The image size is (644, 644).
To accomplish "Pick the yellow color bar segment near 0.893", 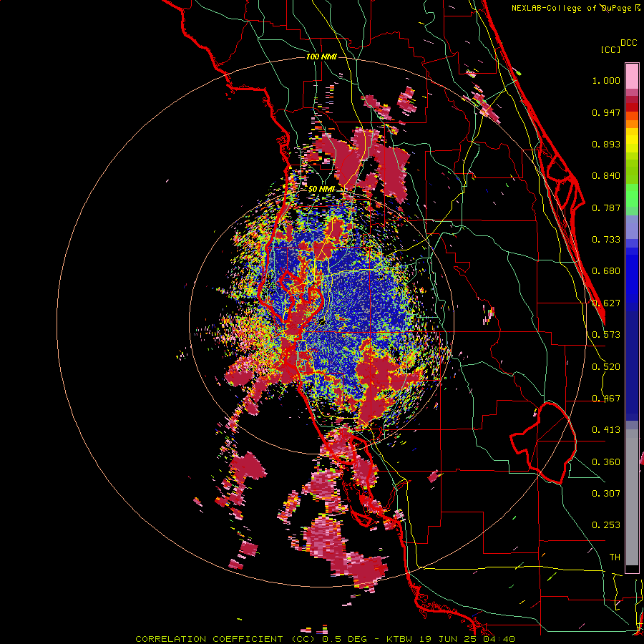I will [x=632, y=141].
